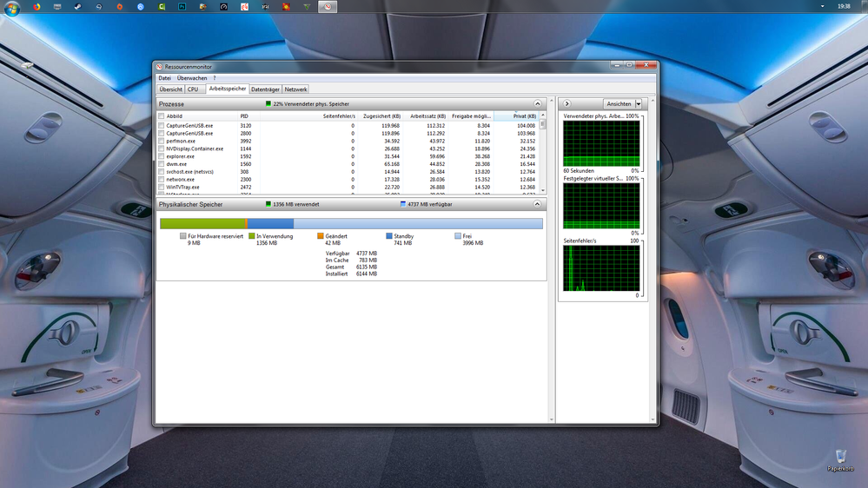Image resolution: width=868 pixels, height=488 pixels.
Task: Open the ? help menu
Action: click(215, 78)
